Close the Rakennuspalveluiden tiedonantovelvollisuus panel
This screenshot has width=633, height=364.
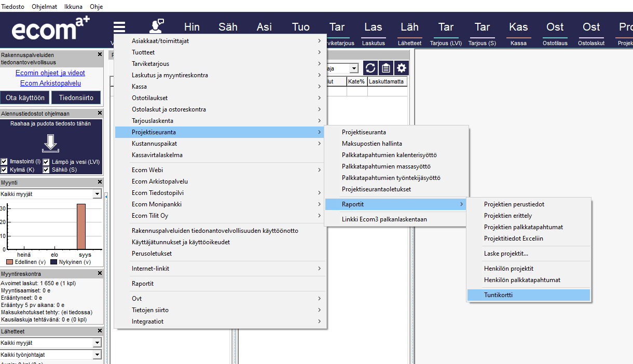point(100,54)
